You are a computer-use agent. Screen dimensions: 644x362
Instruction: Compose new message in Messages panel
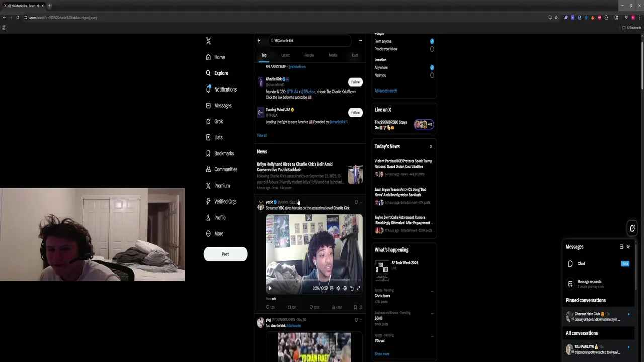pyautogui.click(x=621, y=247)
